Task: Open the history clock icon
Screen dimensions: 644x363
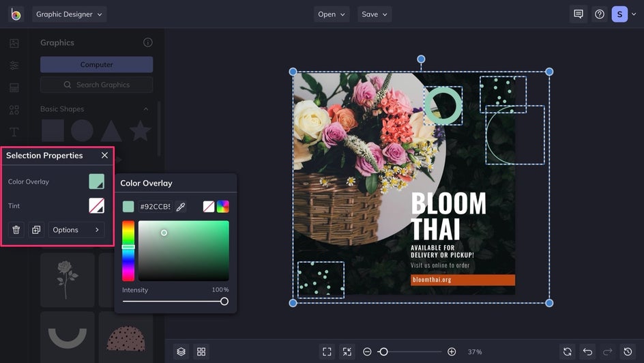Action: pyautogui.click(x=628, y=351)
